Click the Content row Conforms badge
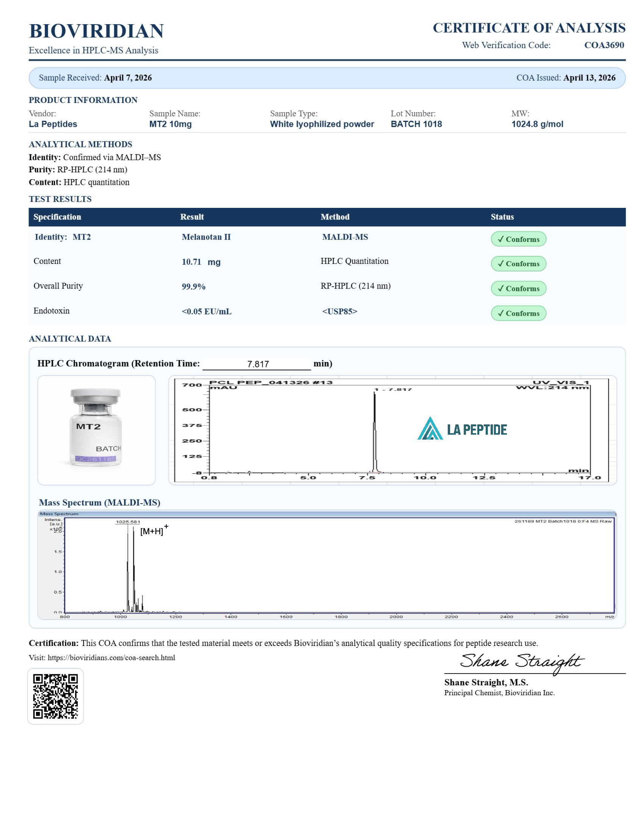 tap(518, 264)
